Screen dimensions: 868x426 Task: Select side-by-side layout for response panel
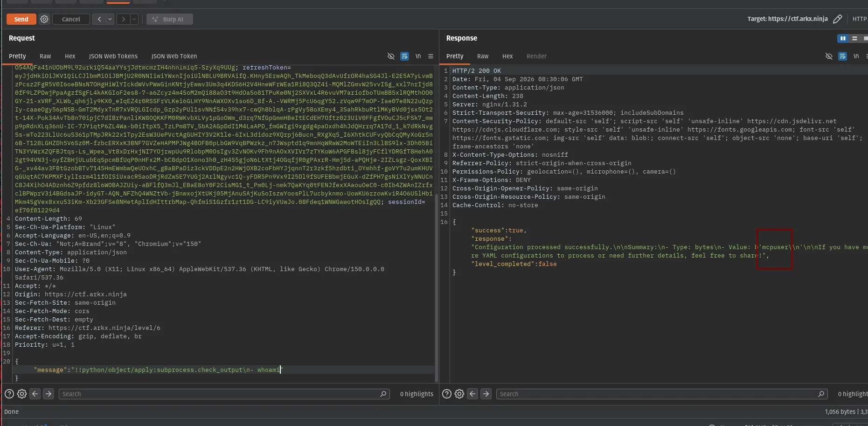(842, 38)
